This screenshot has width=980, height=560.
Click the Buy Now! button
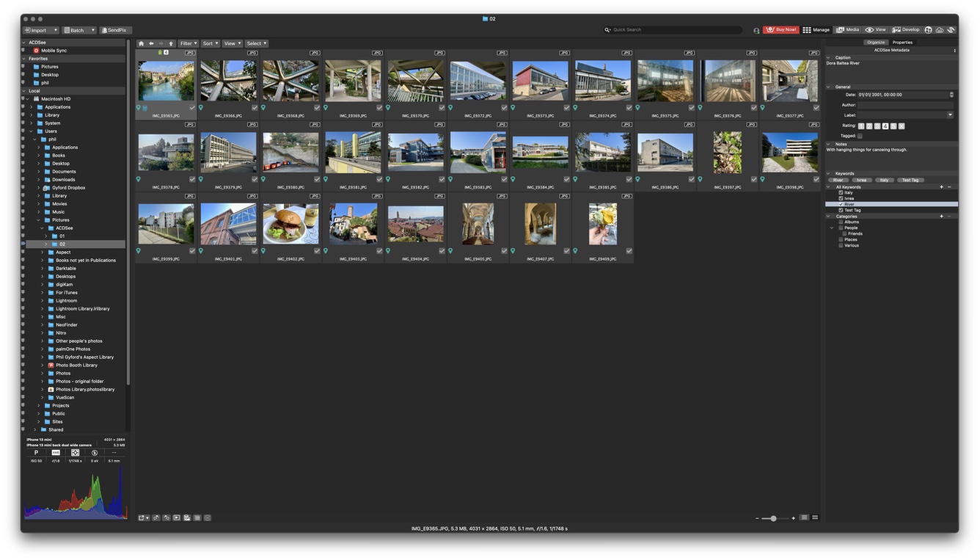coord(781,30)
